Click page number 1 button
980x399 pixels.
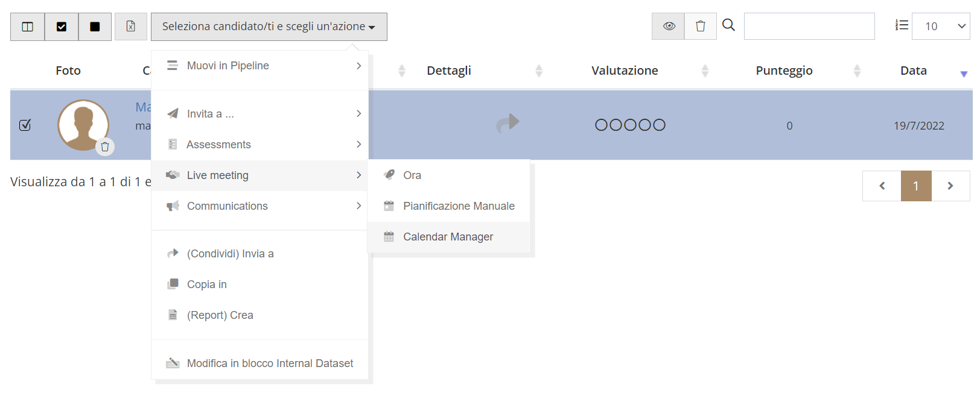(916, 186)
